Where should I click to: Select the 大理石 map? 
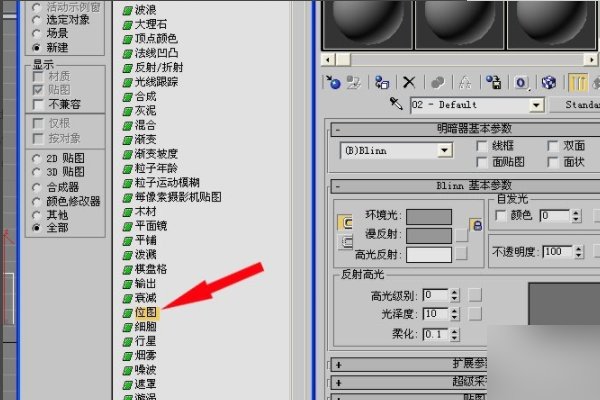pos(151,24)
